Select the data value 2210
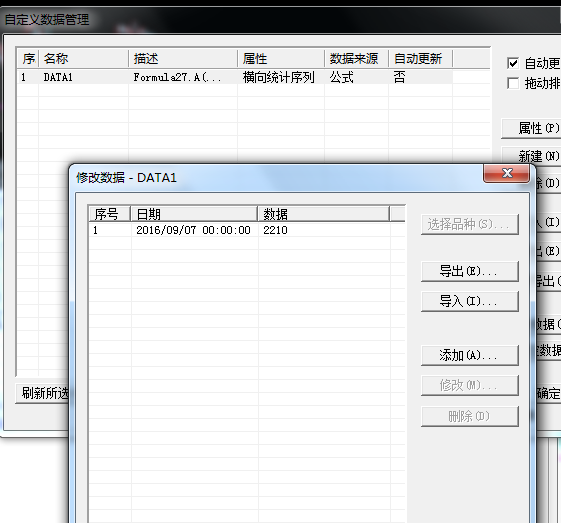The height and width of the screenshot is (523, 561). click(x=275, y=230)
